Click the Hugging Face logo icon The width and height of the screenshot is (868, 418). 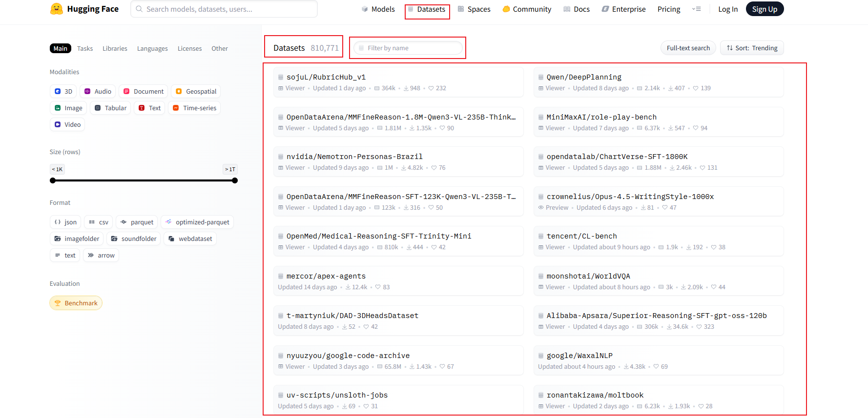tap(57, 9)
